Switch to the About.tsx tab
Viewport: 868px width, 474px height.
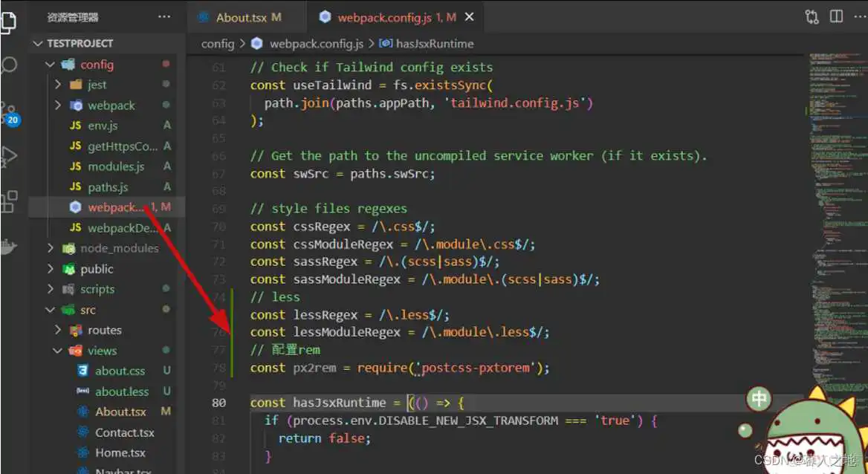(x=246, y=16)
